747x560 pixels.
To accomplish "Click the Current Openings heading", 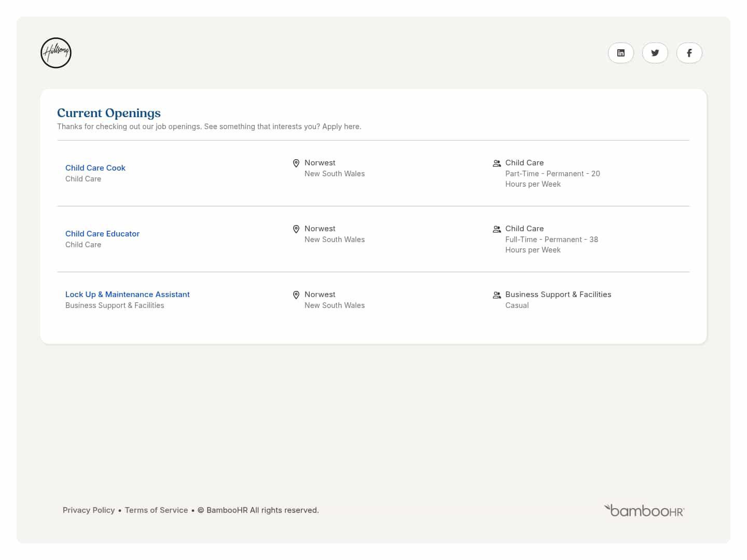I will click(x=109, y=113).
